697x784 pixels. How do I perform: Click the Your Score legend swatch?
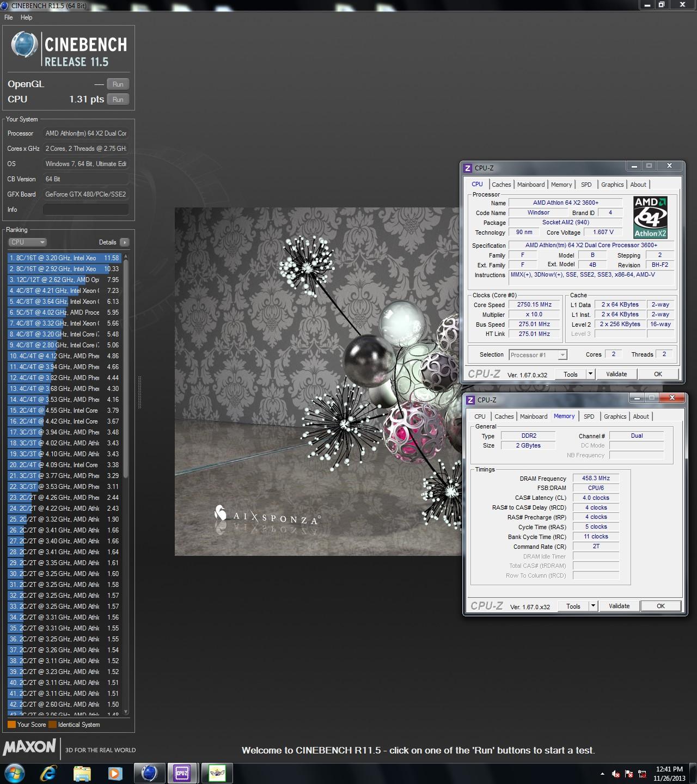pos(11,725)
